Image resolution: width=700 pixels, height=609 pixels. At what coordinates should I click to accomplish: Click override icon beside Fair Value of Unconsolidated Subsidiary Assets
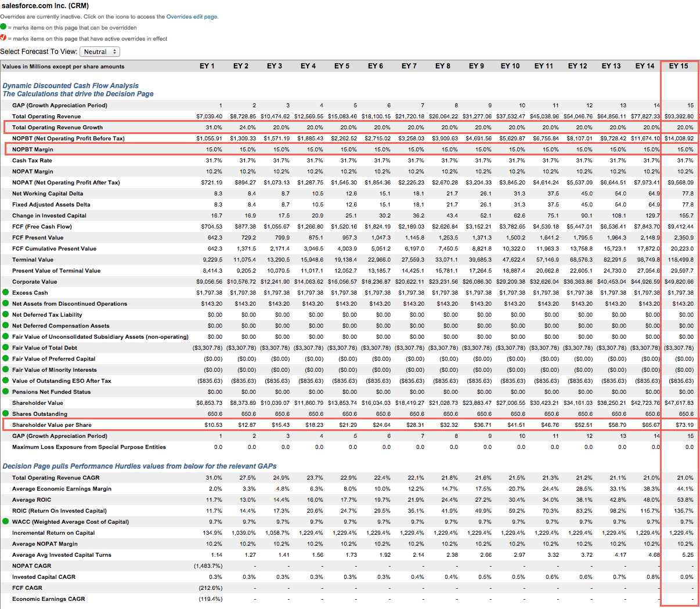(6, 336)
